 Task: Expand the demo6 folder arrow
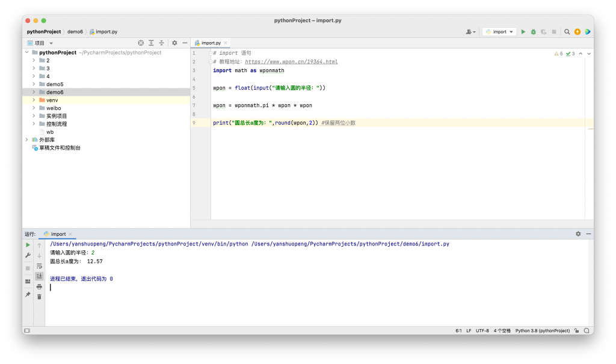(34, 92)
